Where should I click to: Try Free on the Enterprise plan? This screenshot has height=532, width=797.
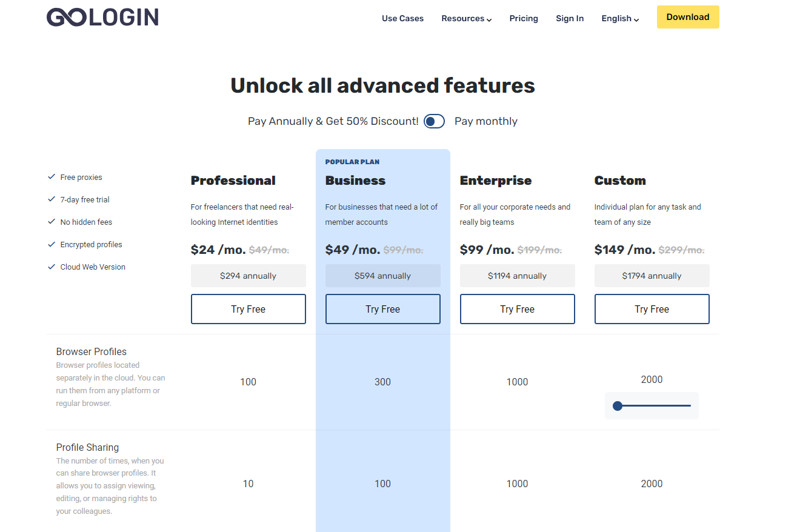coord(518,309)
